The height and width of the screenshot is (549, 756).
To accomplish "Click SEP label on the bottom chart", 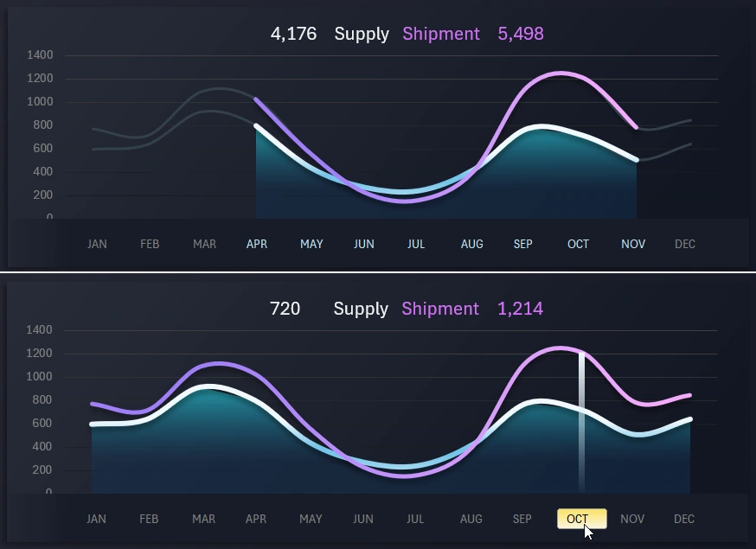I will tap(522, 518).
